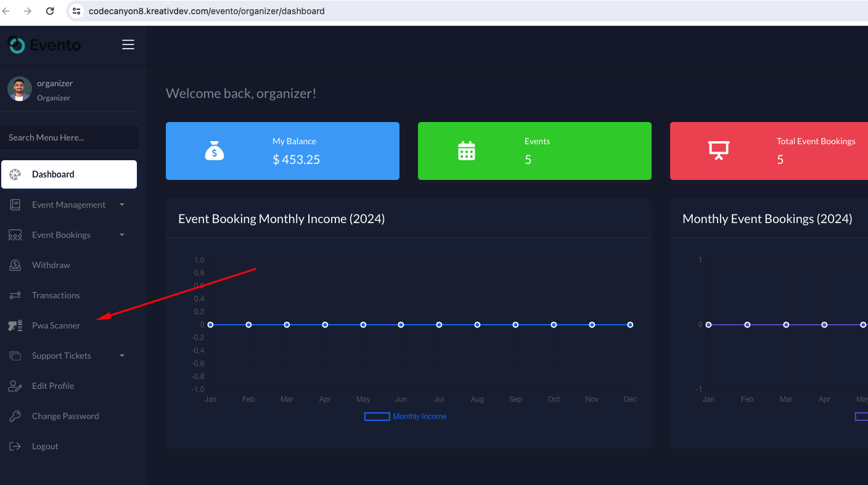The height and width of the screenshot is (485, 868).
Task: Open Pwa Scanner page
Action: [56, 325]
